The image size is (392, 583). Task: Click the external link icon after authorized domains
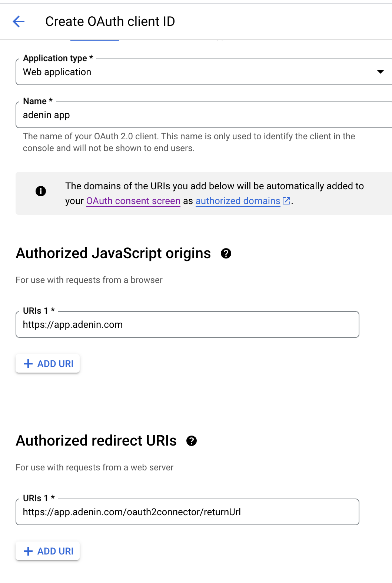(x=286, y=201)
